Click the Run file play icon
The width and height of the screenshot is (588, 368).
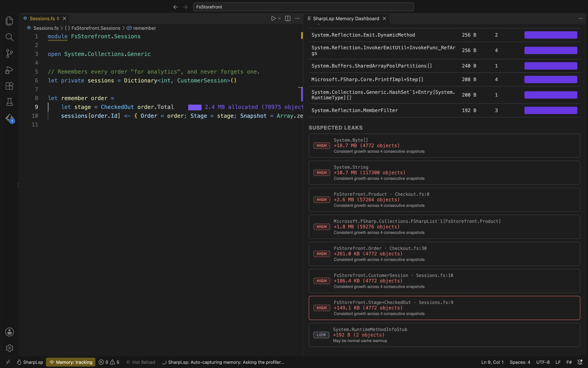click(x=273, y=18)
